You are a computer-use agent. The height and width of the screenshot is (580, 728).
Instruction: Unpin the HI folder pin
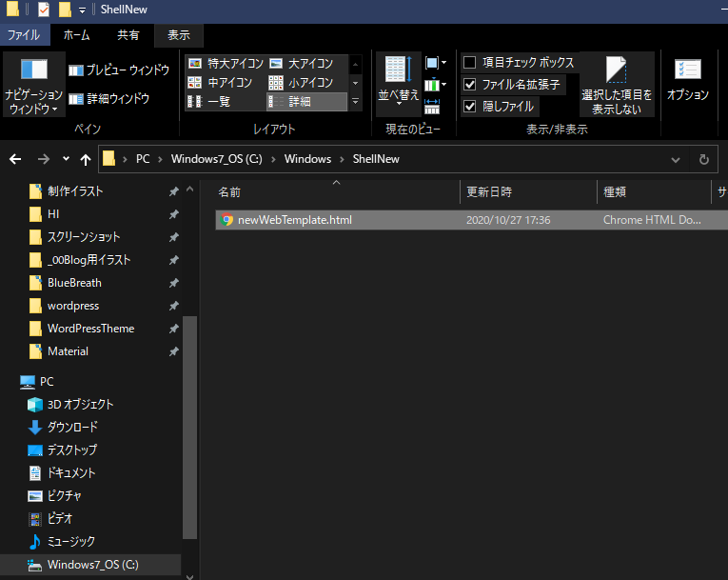pos(173,214)
